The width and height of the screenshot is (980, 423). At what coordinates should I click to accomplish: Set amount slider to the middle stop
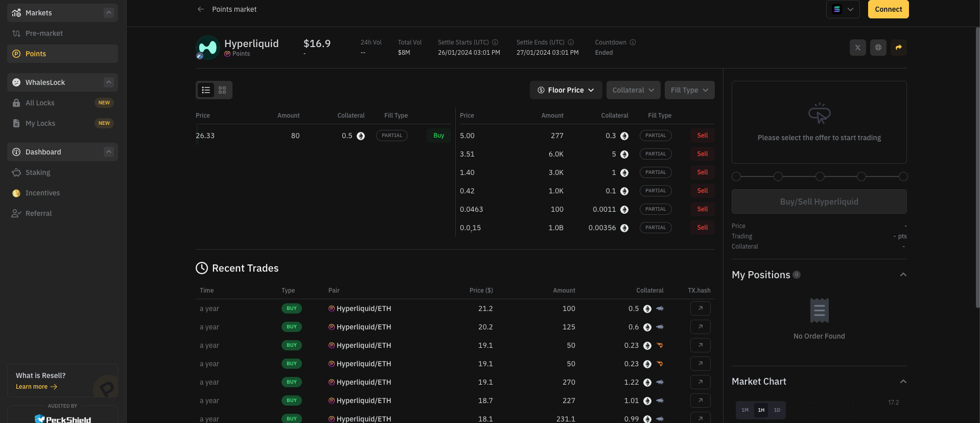point(820,176)
